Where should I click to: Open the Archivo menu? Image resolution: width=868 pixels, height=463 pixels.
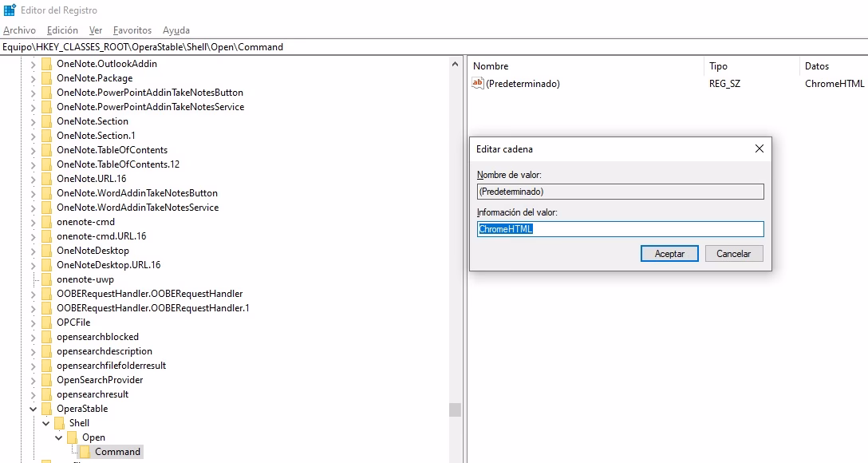pos(19,30)
